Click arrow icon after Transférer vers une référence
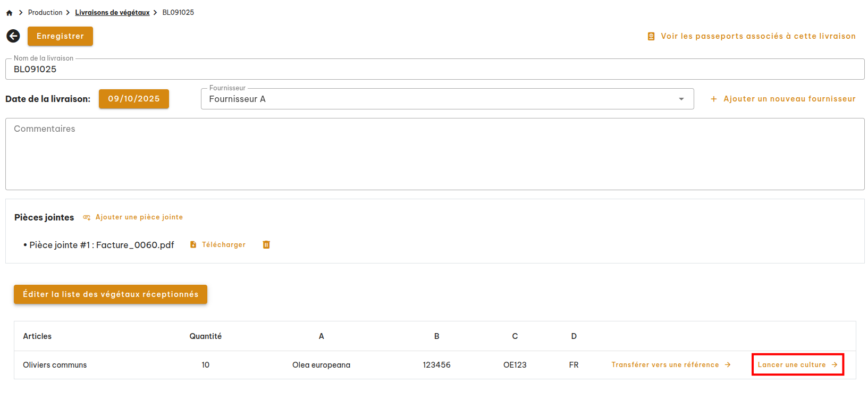This screenshot has width=868, height=408. (x=728, y=364)
